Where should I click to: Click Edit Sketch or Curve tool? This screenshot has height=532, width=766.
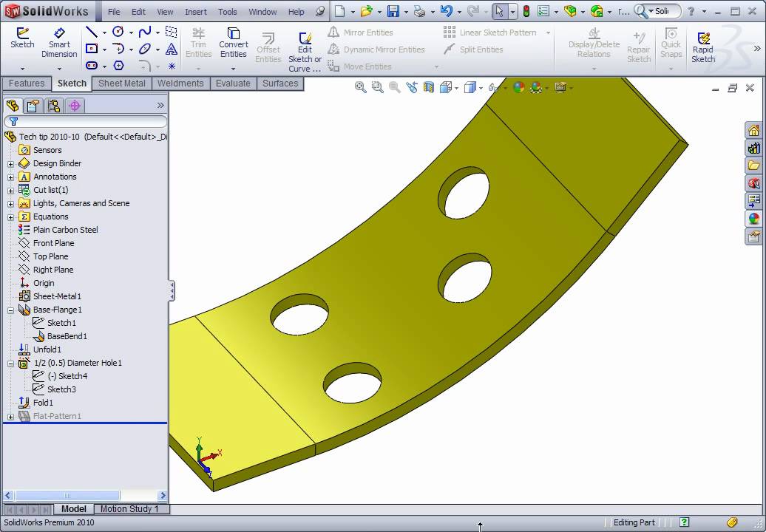pyautogui.click(x=305, y=52)
